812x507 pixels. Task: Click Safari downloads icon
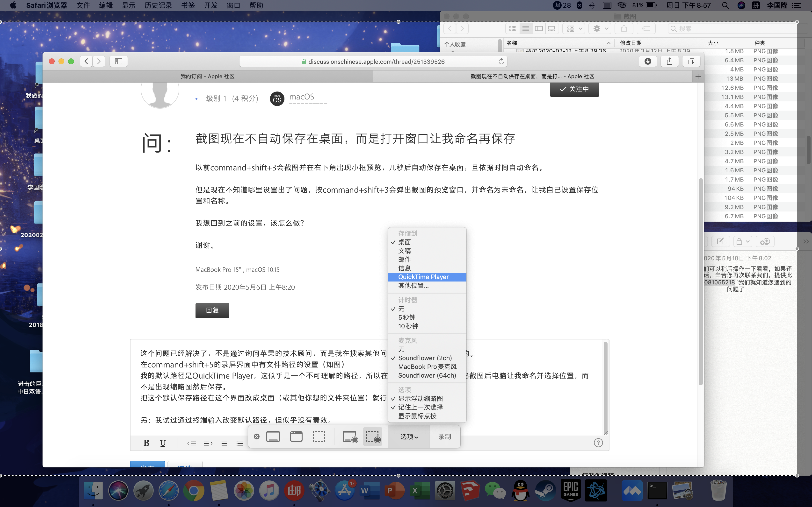648,61
